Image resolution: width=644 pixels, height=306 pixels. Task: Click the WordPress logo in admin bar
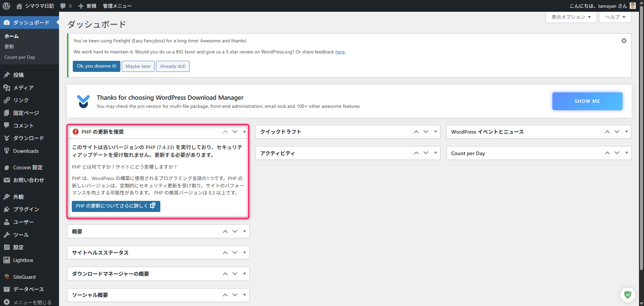(6, 6)
